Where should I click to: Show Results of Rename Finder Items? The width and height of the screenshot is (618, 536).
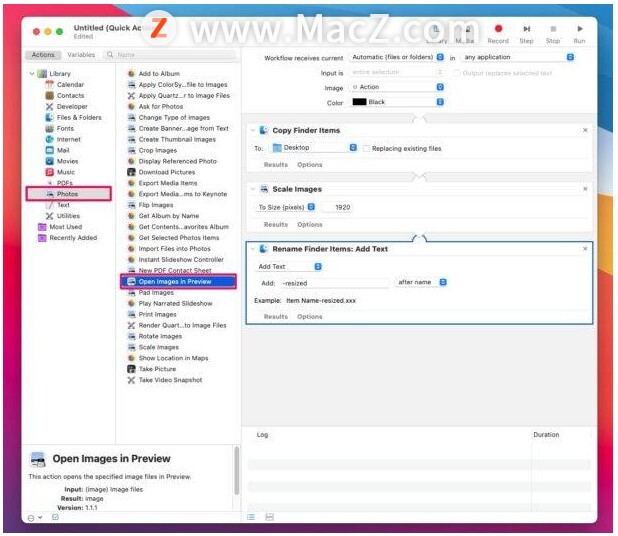pyautogui.click(x=275, y=317)
